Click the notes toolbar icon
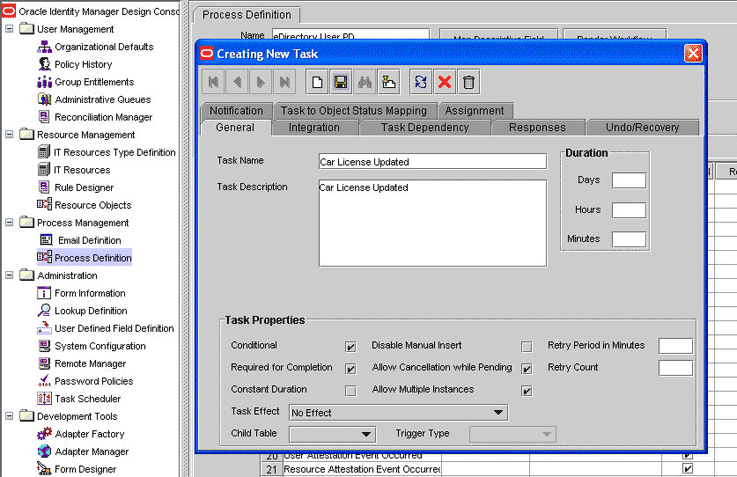Screen dimensions: 737x477 pos(389,82)
